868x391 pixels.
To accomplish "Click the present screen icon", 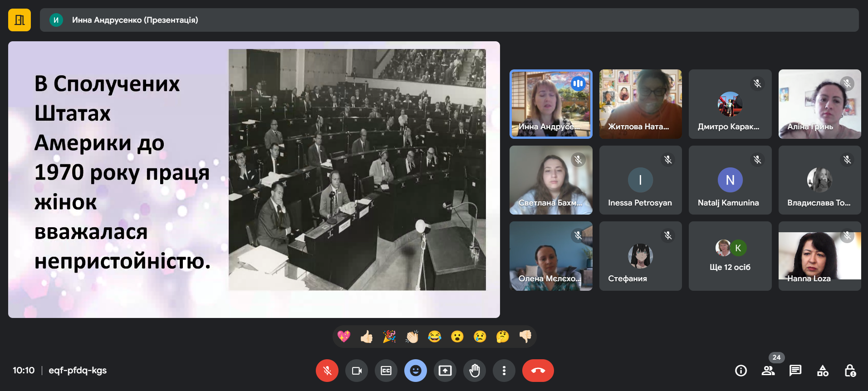I will pos(445,371).
